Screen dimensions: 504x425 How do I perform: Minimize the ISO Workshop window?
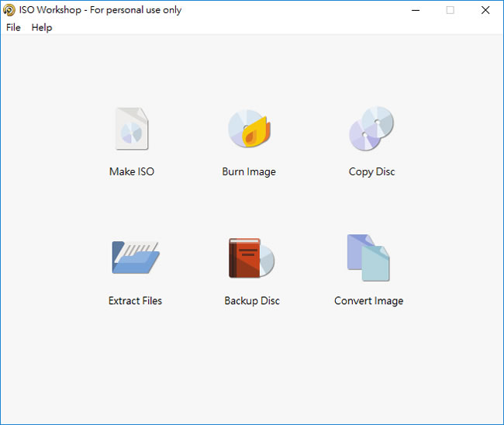(x=415, y=10)
